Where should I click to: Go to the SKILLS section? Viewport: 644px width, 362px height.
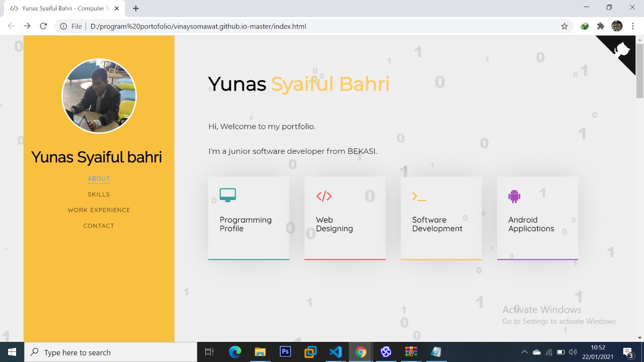99,194
